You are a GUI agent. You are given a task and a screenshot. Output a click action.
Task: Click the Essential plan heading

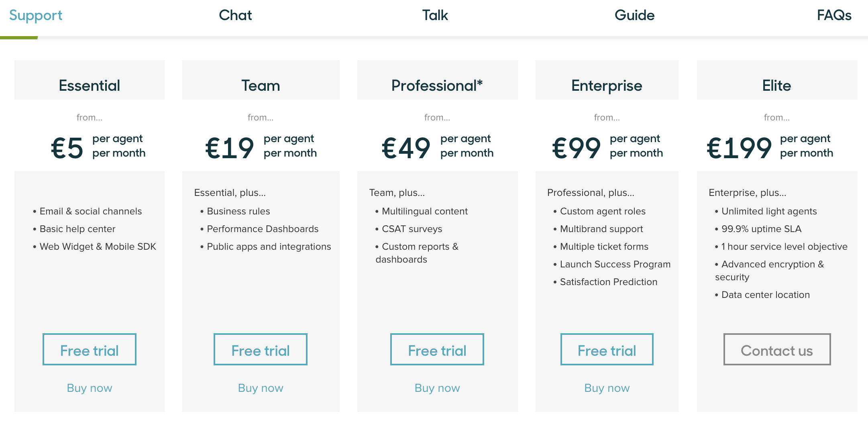90,86
